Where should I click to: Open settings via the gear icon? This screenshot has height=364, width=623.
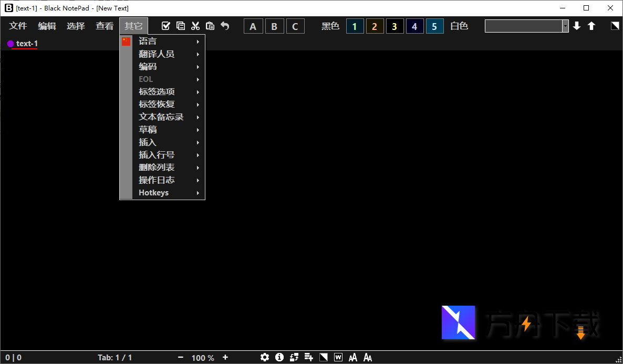[265, 357]
